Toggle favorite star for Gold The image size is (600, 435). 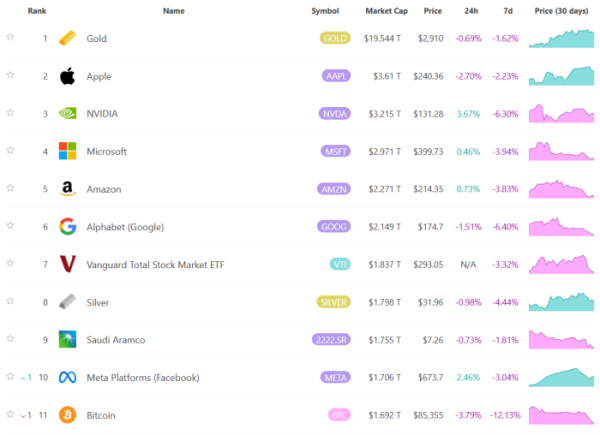10,37
